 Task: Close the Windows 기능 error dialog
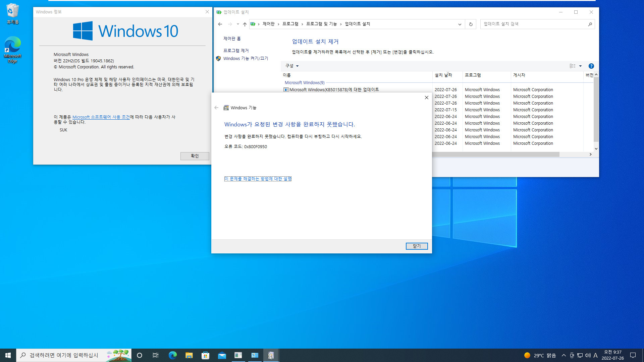click(427, 98)
